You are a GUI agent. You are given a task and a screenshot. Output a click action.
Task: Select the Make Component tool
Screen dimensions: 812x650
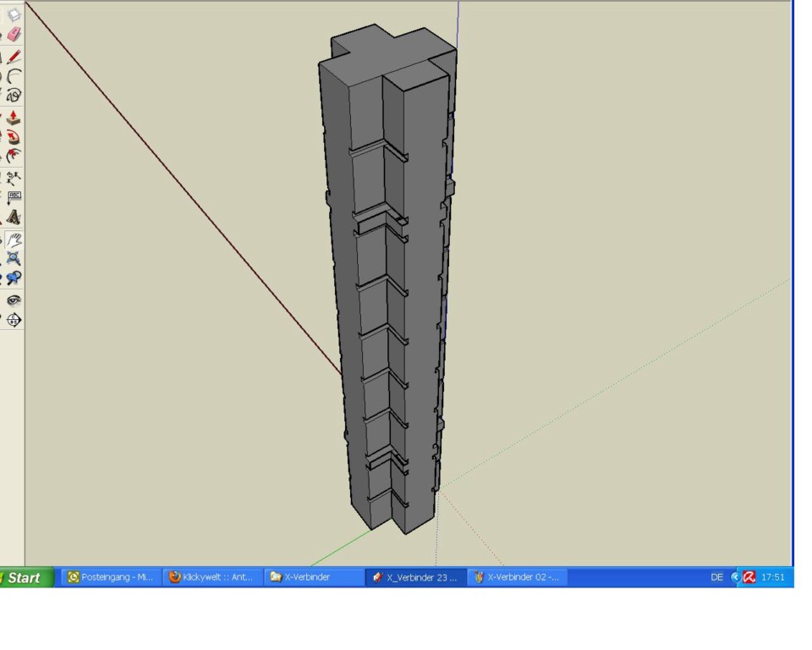click(x=14, y=15)
